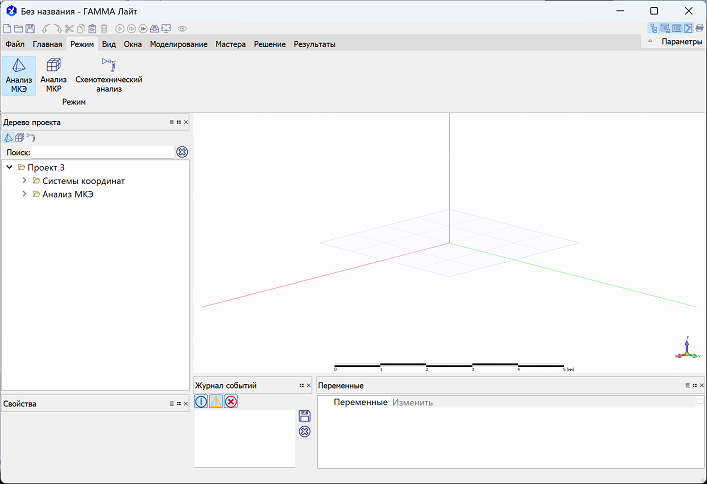The width and height of the screenshot is (707, 484).
Task: Click the save icon in quick toolbar
Action: 31,29
